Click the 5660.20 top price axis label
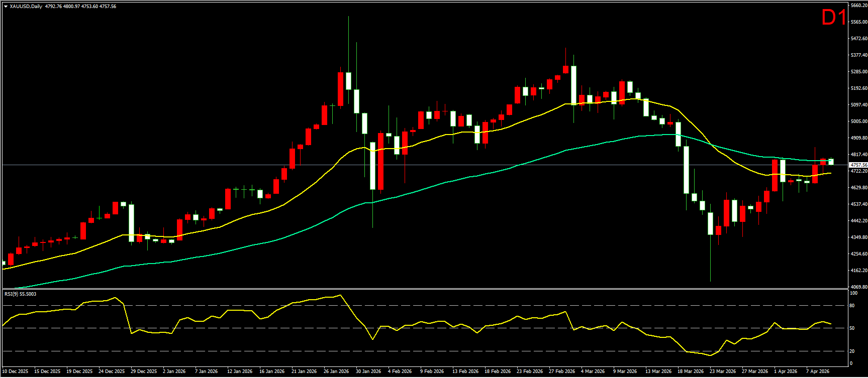 [858, 6]
